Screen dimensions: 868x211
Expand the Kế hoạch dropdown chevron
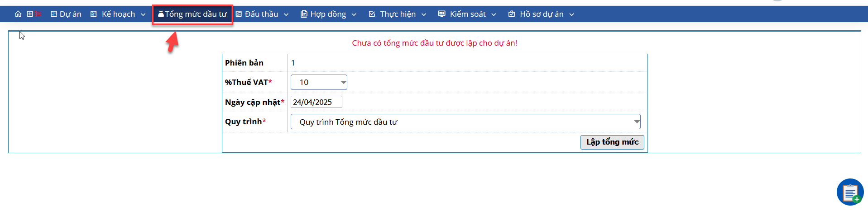tap(143, 14)
